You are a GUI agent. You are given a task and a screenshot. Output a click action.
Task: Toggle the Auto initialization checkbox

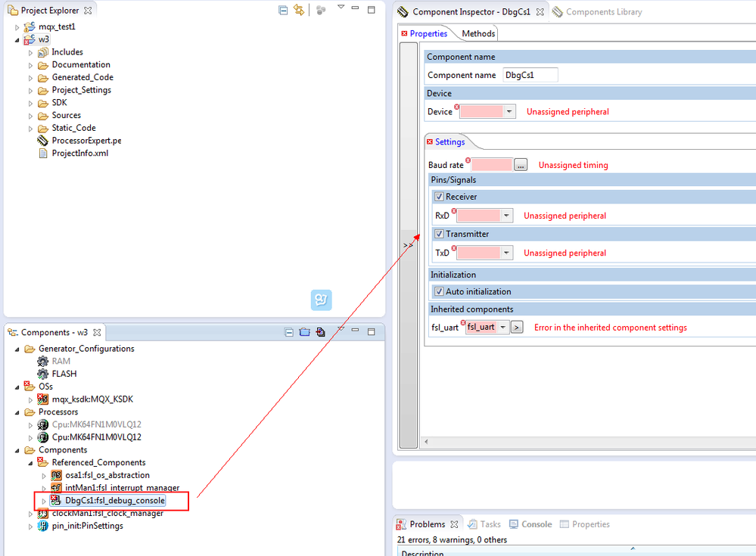[x=439, y=291]
